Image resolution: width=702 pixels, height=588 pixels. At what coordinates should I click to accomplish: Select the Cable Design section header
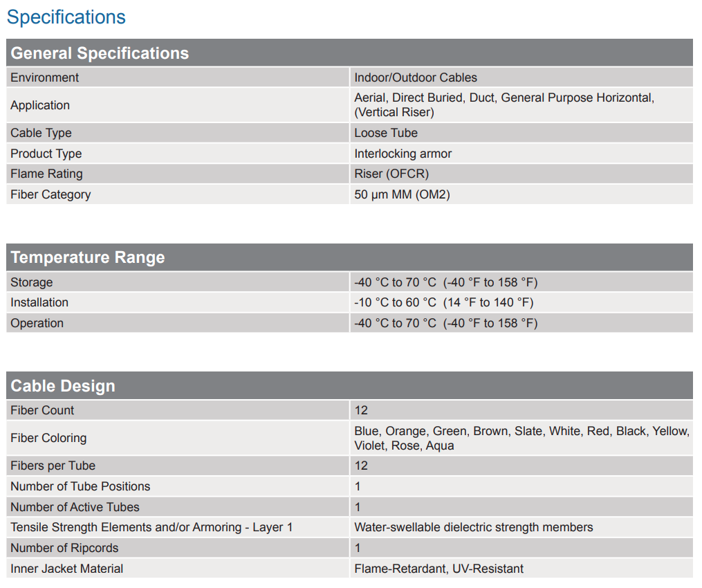(63, 386)
